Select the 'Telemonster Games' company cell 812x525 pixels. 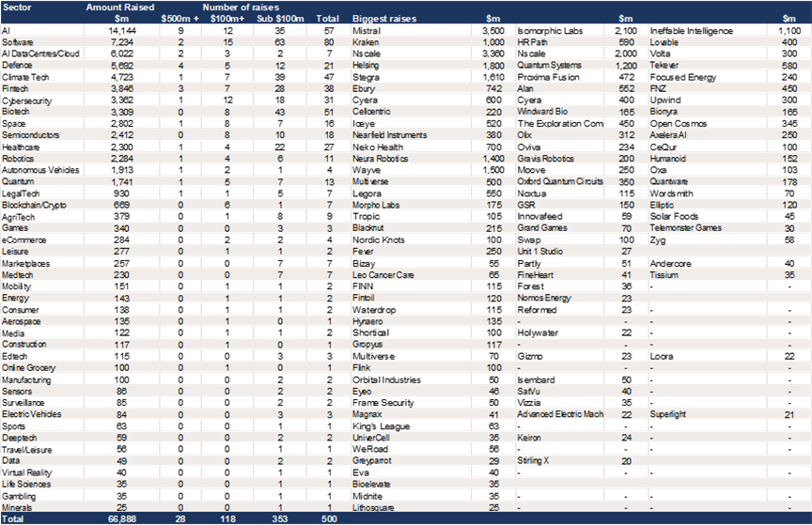coord(686,228)
